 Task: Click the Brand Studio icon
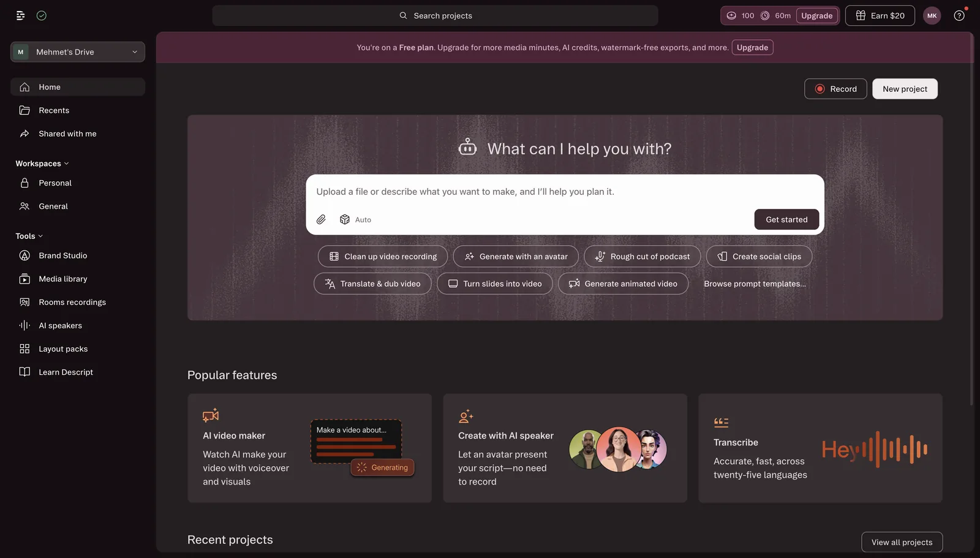click(x=24, y=255)
